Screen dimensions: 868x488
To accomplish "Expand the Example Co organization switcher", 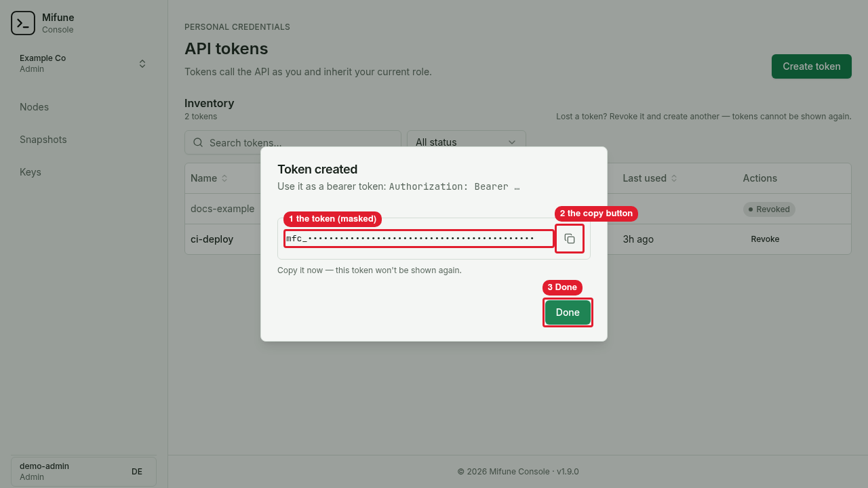I will tap(84, 64).
